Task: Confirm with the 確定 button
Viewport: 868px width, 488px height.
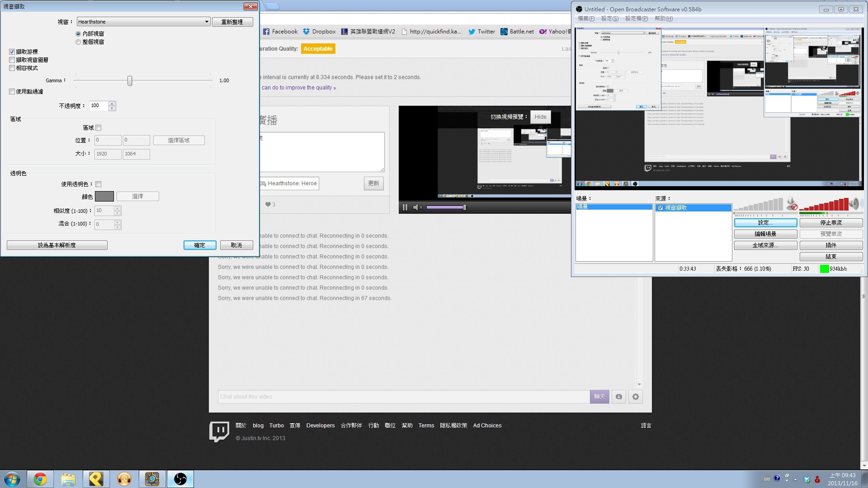Action: pyautogui.click(x=199, y=245)
